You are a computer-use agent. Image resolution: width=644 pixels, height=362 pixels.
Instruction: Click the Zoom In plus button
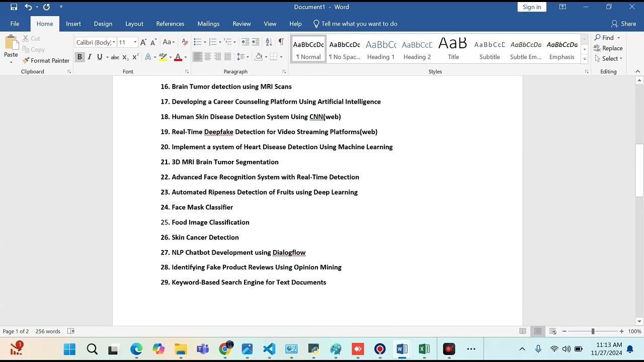[621, 331]
